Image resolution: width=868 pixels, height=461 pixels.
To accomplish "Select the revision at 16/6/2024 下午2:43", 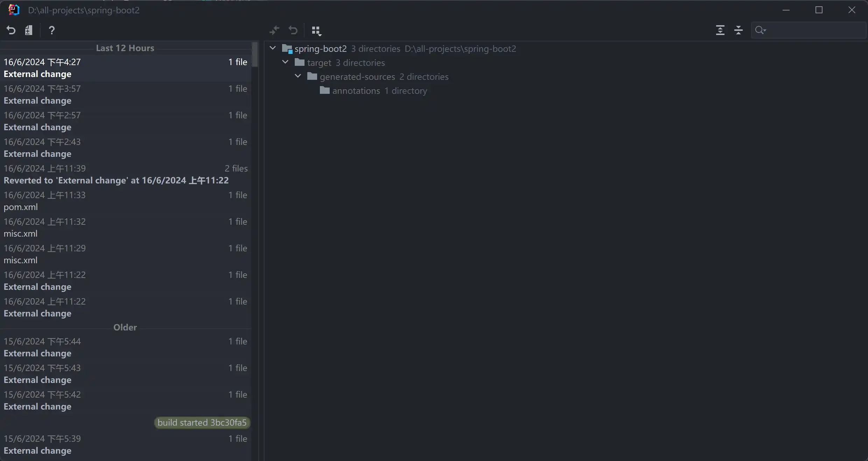I will 125,148.
